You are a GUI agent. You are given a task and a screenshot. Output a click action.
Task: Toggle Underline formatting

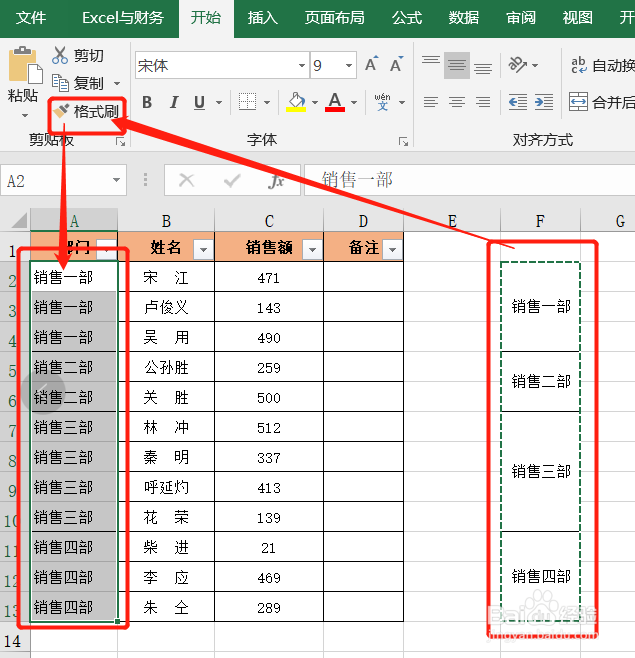pos(200,102)
